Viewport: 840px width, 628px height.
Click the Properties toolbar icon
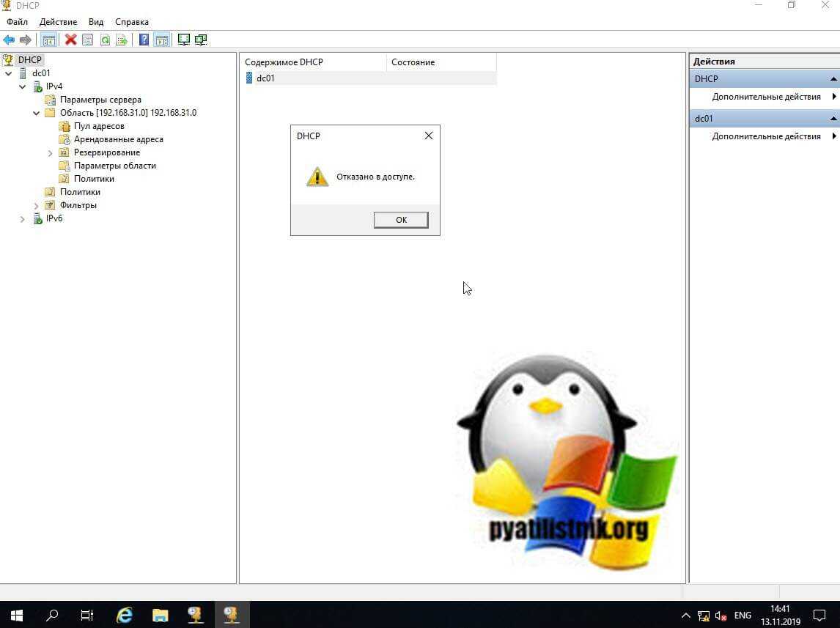[x=87, y=40]
